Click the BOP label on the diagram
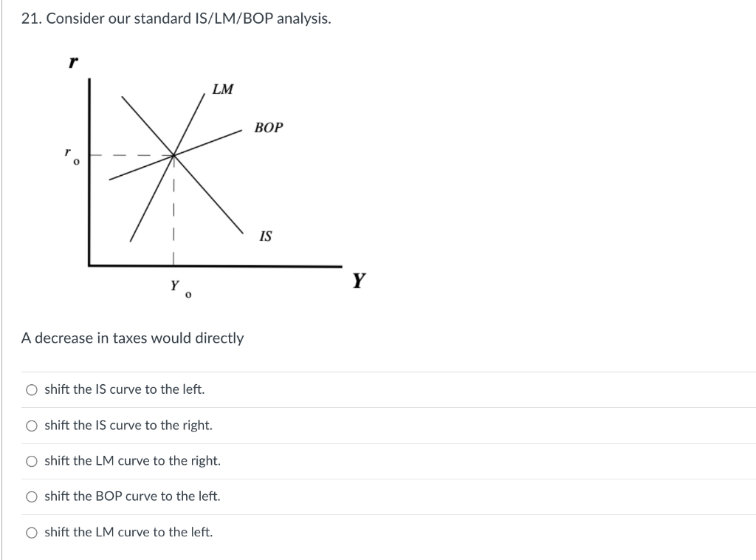The width and height of the screenshot is (756, 560). click(x=269, y=127)
